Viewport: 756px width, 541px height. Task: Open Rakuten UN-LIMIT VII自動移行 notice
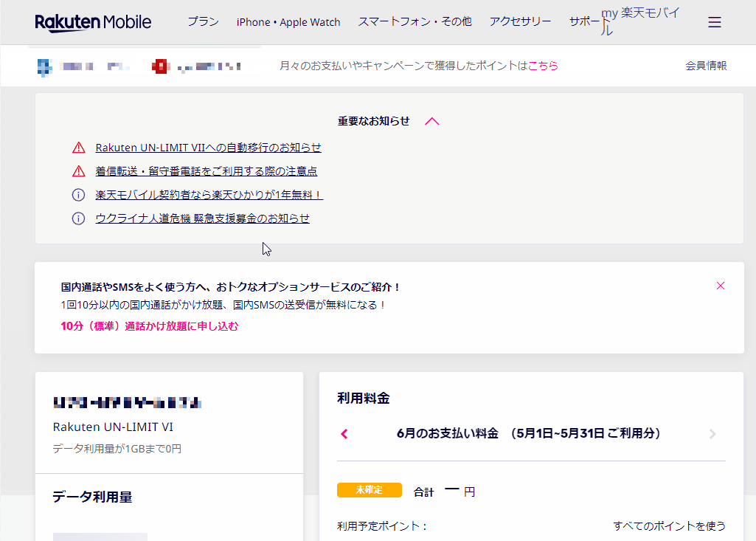pyautogui.click(x=208, y=148)
